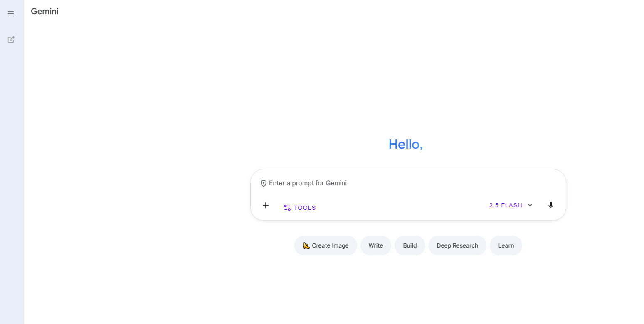644x324 pixels.
Task: Focus the 'Enter a prompt for Gemini' field
Action: pyautogui.click(x=408, y=183)
